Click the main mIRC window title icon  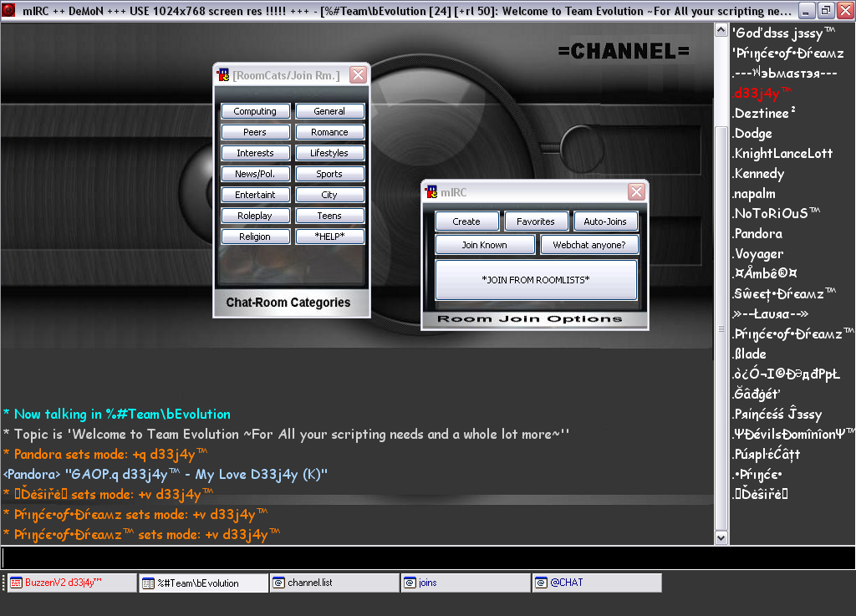coord(8,10)
